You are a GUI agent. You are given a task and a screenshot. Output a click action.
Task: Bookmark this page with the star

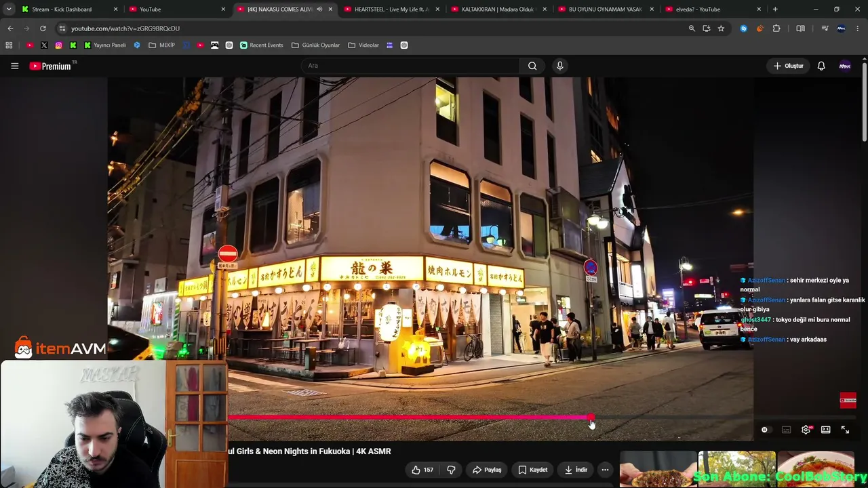pos(721,28)
